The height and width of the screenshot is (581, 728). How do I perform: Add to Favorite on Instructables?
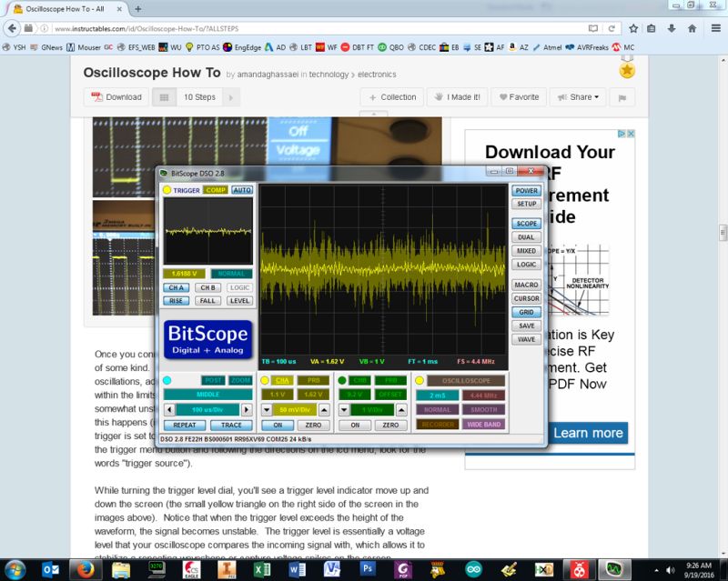click(x=519, y=97)
